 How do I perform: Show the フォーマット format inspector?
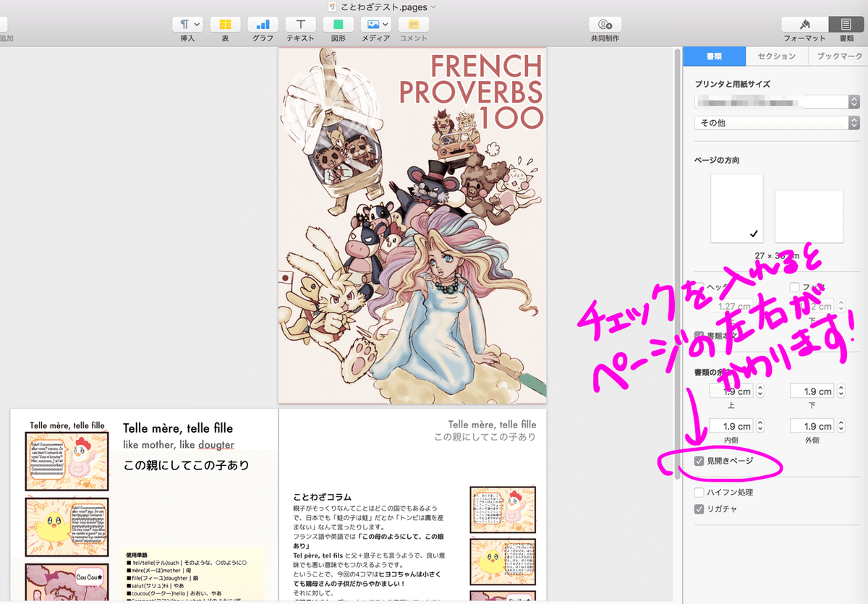coord(804,24)
